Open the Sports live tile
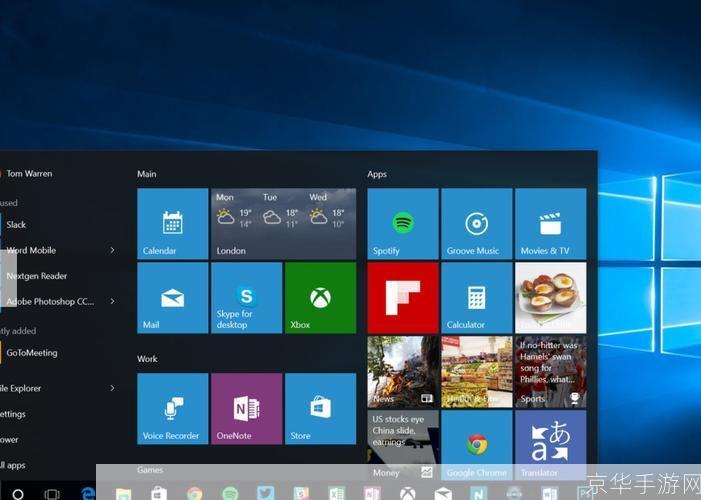This screenshot has width=701, height=500. pyautogui.click(x=551, y=372)
